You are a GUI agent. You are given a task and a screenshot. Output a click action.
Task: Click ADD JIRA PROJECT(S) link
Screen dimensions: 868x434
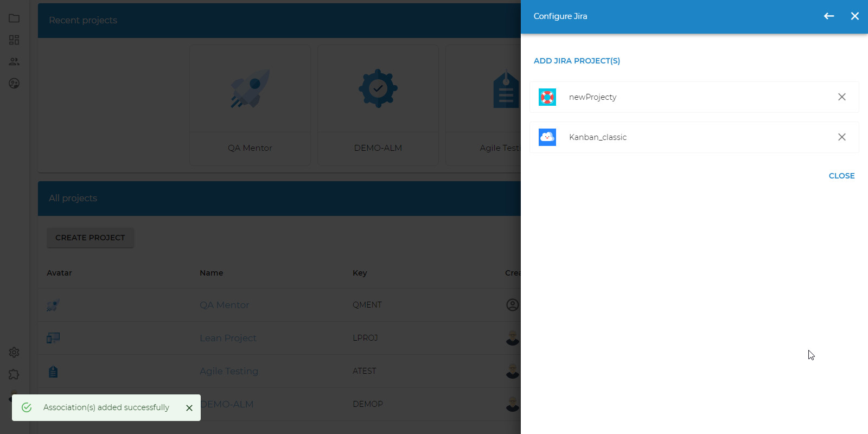coord(577,61)
